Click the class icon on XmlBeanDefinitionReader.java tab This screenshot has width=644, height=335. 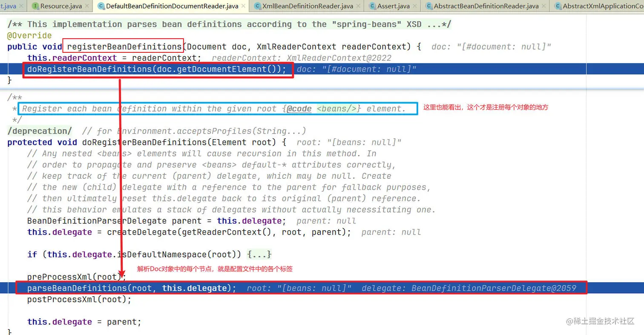257,6
